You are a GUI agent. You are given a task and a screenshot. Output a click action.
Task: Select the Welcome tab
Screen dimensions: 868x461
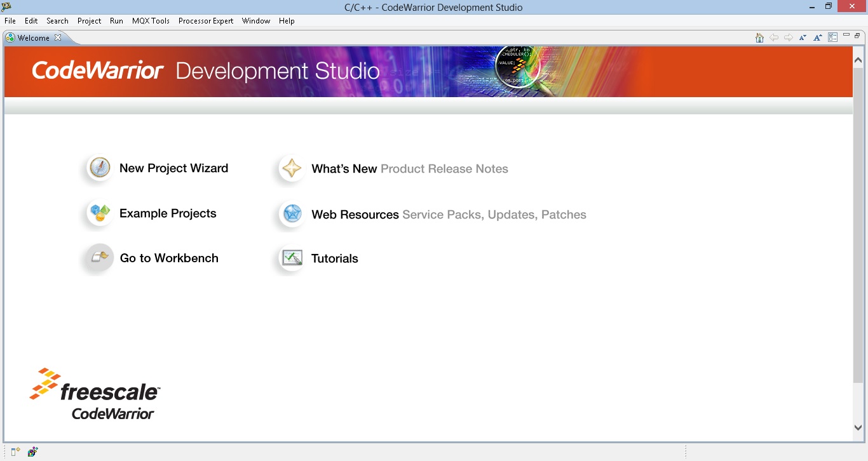click(33, 38)
